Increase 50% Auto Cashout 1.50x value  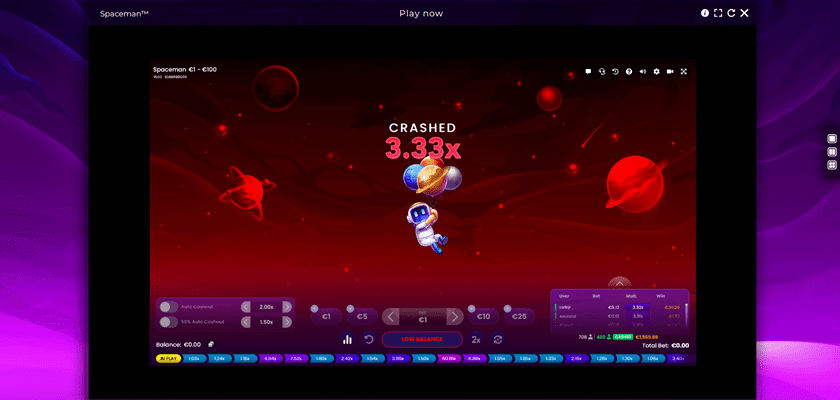[287, 322]
